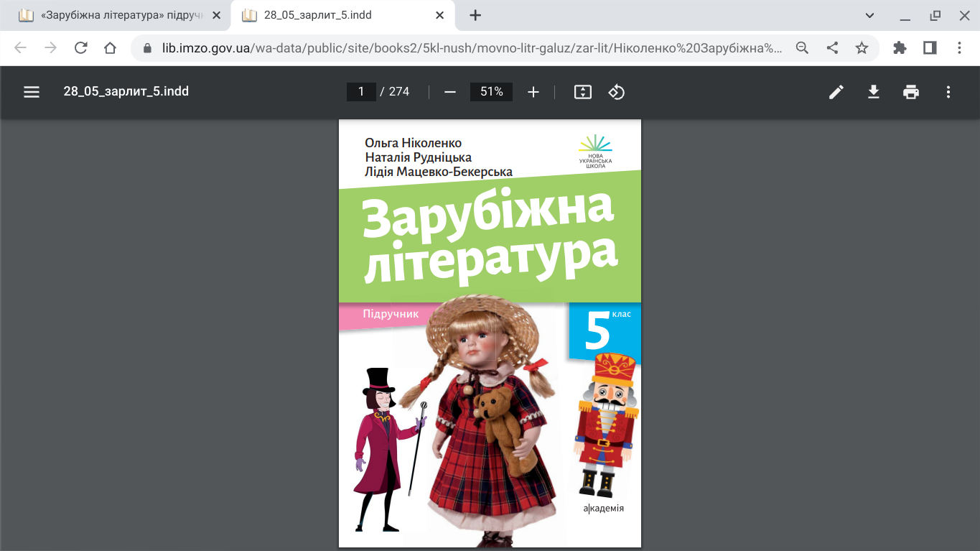
Task: Toggle the browser side panel
Action: point(930,48)
